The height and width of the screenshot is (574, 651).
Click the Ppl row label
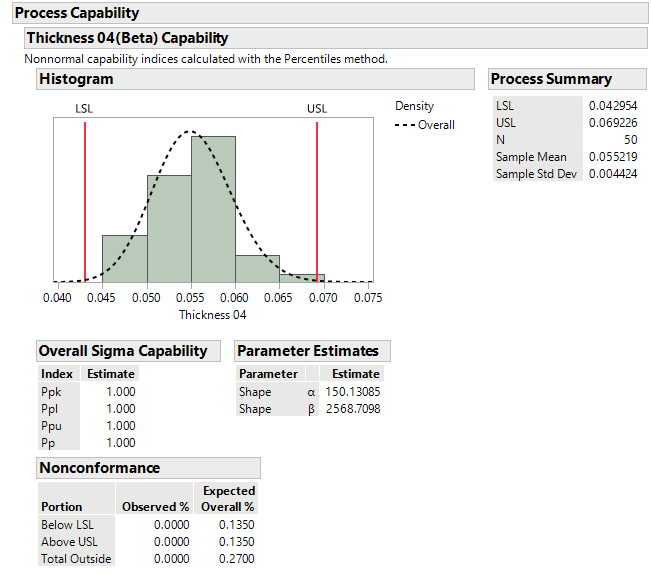pos(49,409)
